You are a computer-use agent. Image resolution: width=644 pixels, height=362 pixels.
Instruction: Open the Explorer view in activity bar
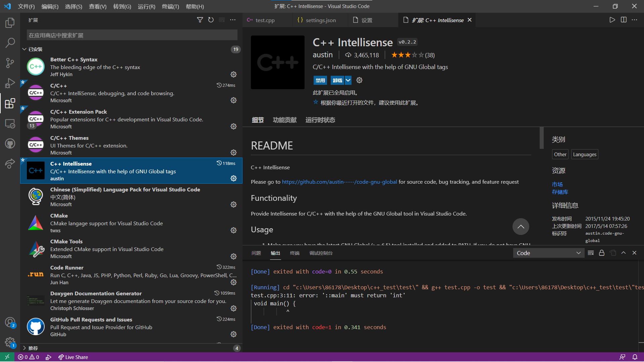(x=10, y=23)
